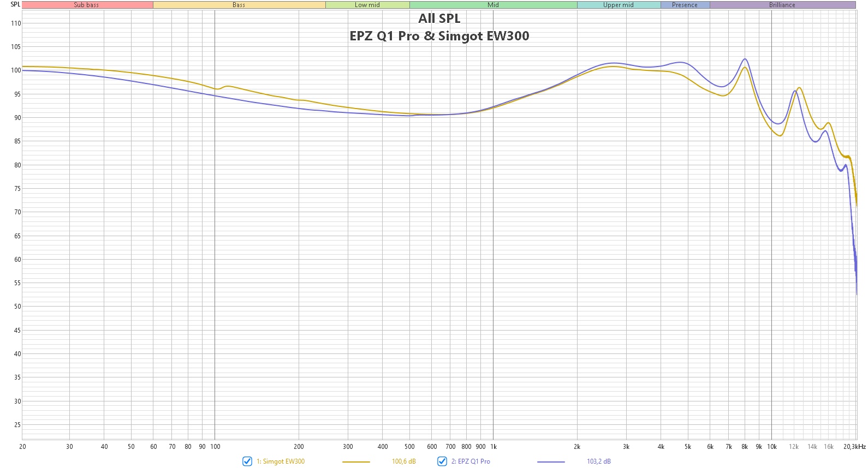Click the 2k frequency axis tick label
This screenshot has width=868, height=468.
click(577, 447)
